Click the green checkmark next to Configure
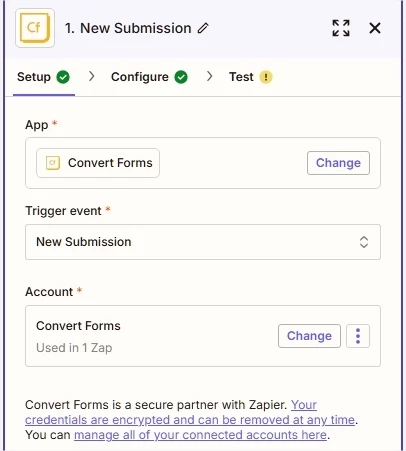406x451 pixels. 181,77
